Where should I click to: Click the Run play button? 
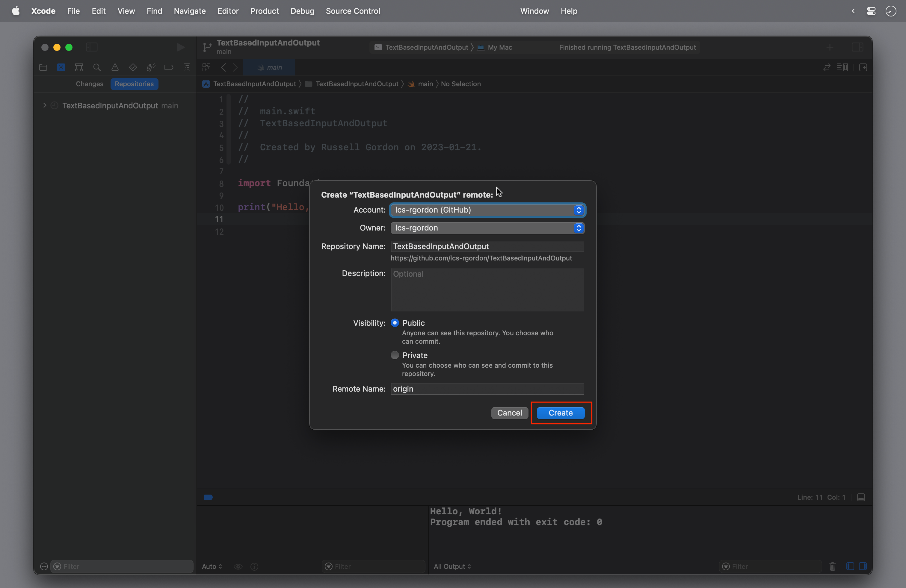tap(181, 47)
